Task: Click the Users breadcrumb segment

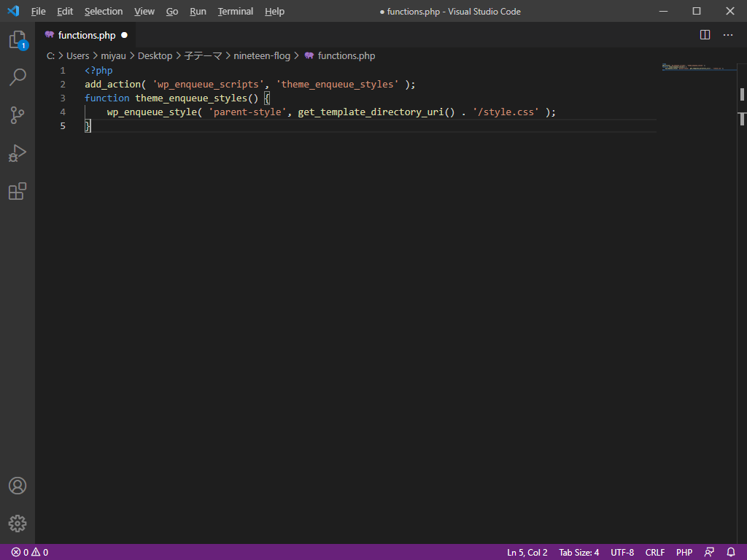Action: point(77,55)
